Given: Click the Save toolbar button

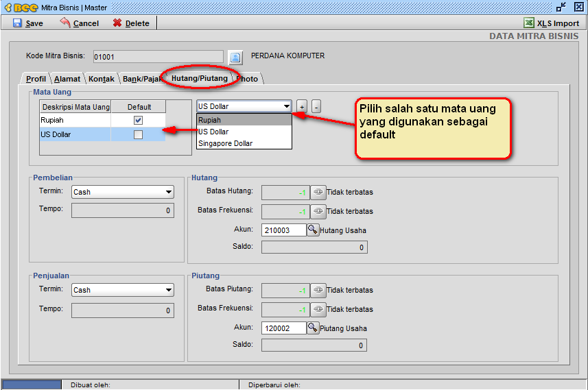Looking at the screenshot, I should (28, 23).
